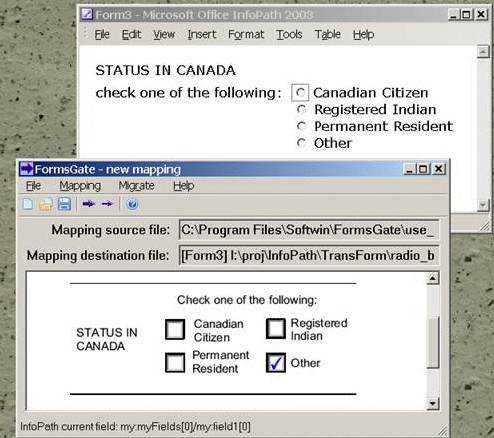Uncheck the Other checkbox in FormsGate

(276, 362)
